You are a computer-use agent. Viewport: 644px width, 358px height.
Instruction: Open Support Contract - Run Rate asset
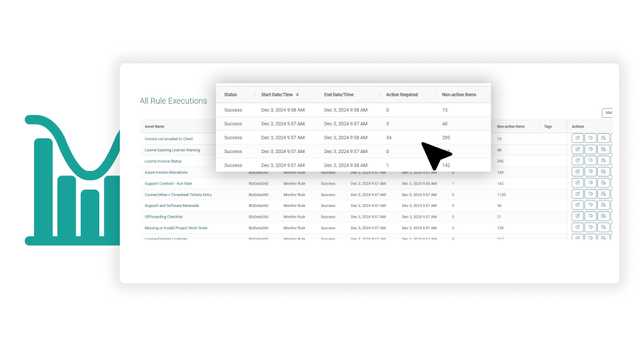pos(168,184)
